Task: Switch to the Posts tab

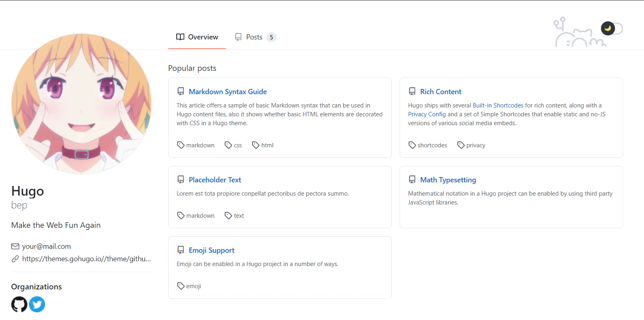Action: pos(254,37)
